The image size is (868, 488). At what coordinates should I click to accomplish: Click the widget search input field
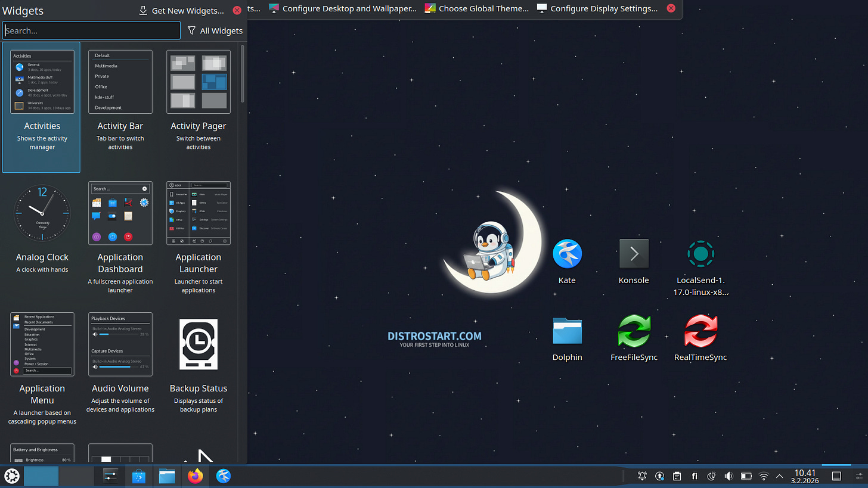tap(91, 30)
